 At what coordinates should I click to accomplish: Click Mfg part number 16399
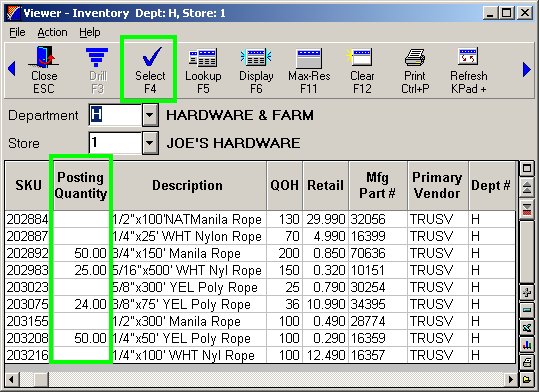point(368,236)
